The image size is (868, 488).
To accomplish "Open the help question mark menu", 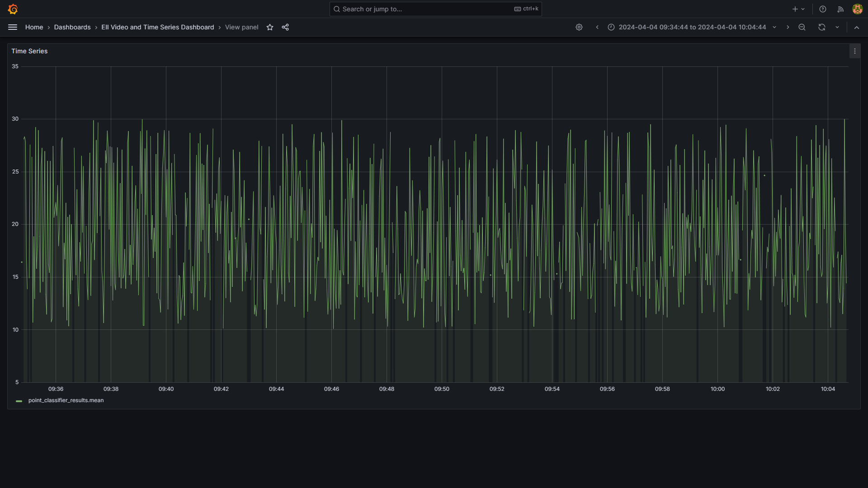I will pyautogui.click(x=823, y=9).
